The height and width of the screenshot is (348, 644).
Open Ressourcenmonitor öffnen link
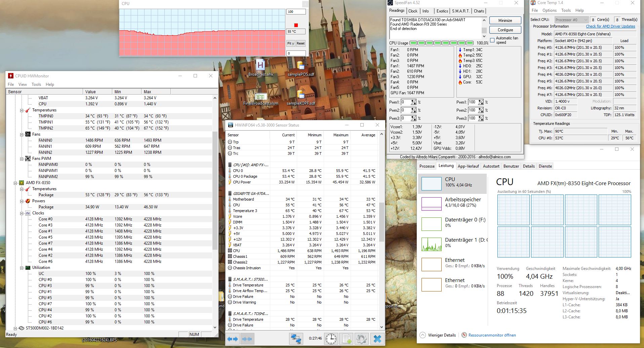492,335
